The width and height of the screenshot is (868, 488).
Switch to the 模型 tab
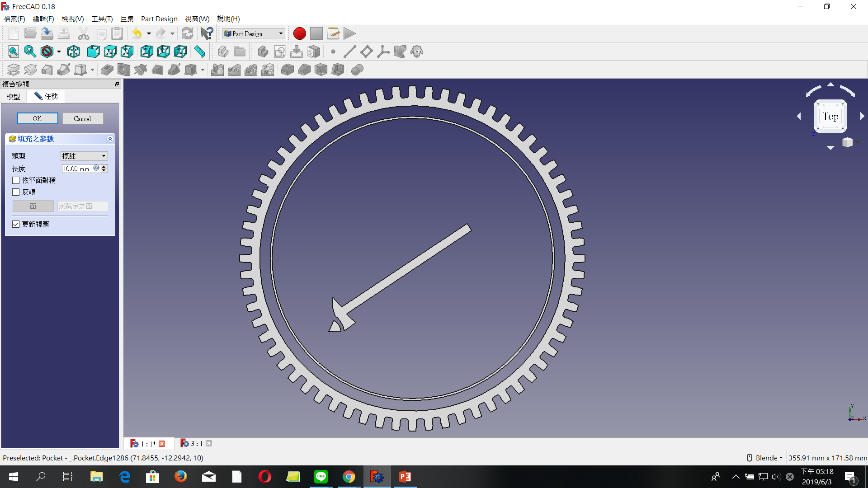coord(13,96)
